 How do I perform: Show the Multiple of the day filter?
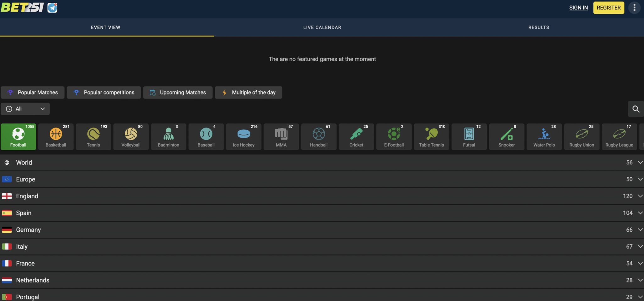[248, 93]
